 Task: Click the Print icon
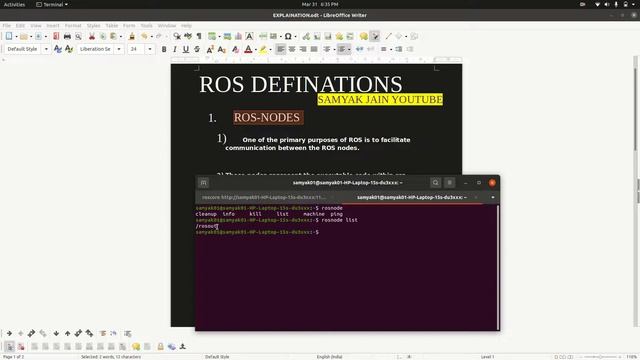click(x=67, y=36)
